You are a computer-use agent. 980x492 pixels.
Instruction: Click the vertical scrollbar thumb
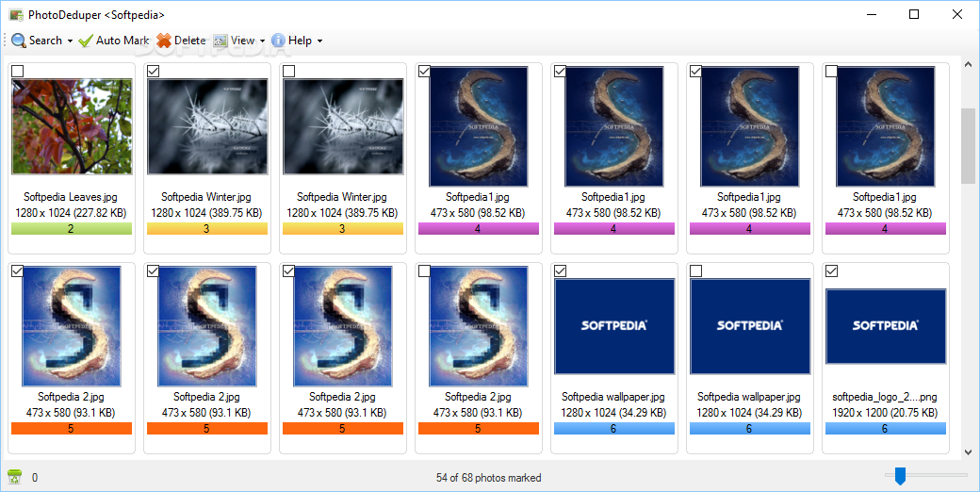point(968,146)
